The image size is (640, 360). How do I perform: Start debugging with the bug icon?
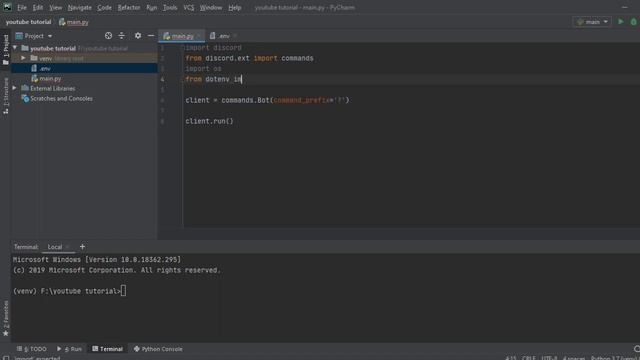pyautogui.click(x=634, y=22)
